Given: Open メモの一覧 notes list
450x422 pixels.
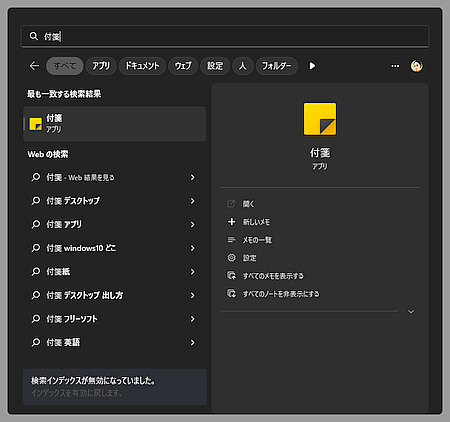Looking at the screenshot, I should (x=257, y=240).
